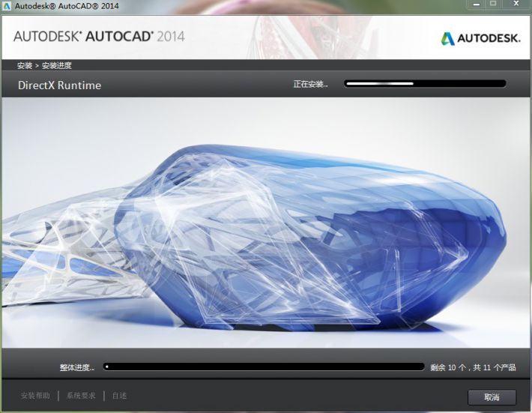Image resolution: width=532 pixels, height=413 pixels.
Task: Open the 自述 readme link
Action: click(x=119, y=395)
